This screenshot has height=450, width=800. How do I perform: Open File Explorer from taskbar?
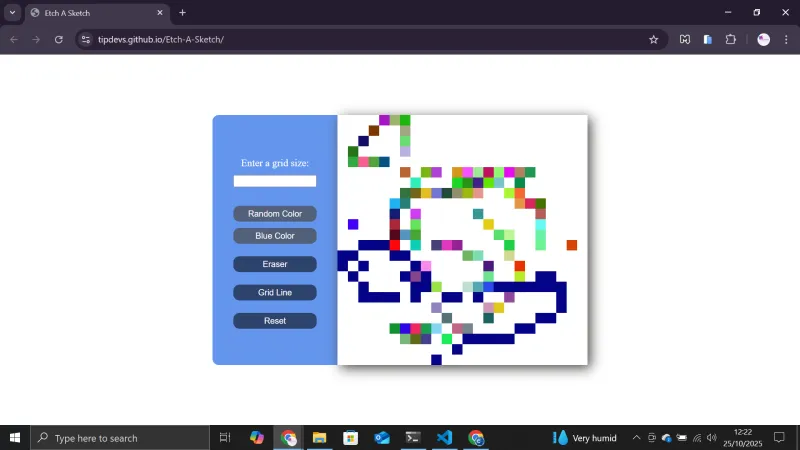tap(319, 438)
